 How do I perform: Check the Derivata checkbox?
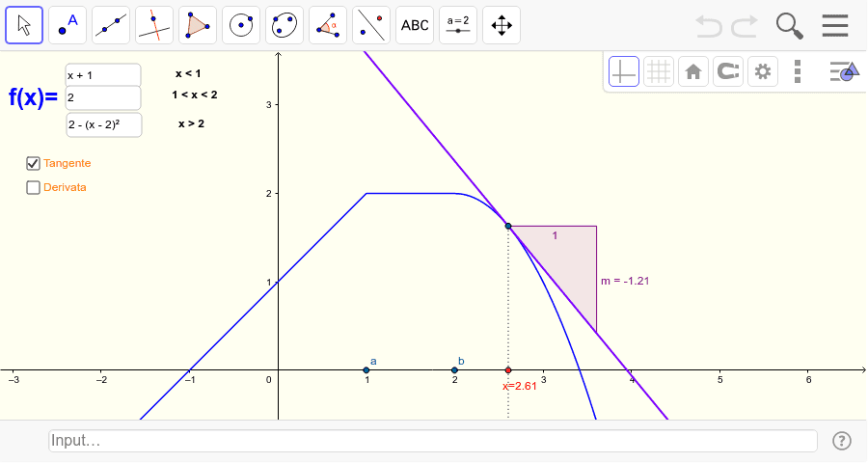(33, 188)
